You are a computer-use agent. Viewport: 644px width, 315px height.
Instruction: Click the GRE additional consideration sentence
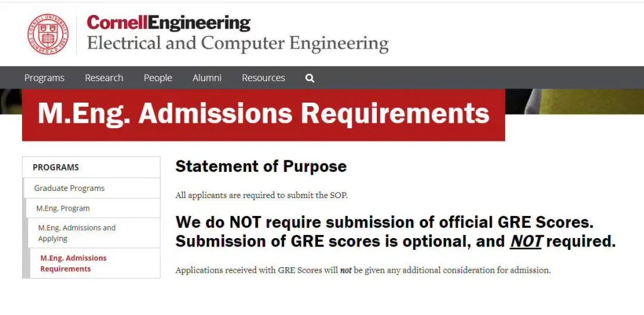[x=363, y=270]
